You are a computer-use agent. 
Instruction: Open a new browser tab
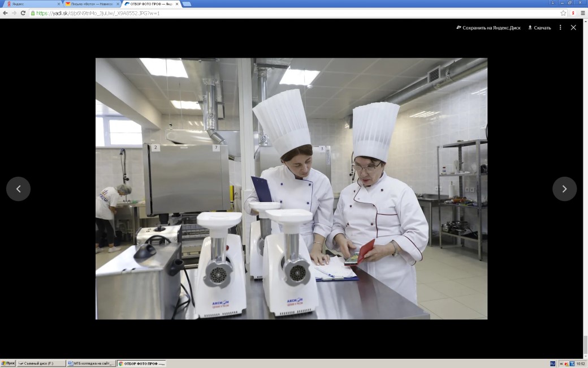(x=187, y=4)
